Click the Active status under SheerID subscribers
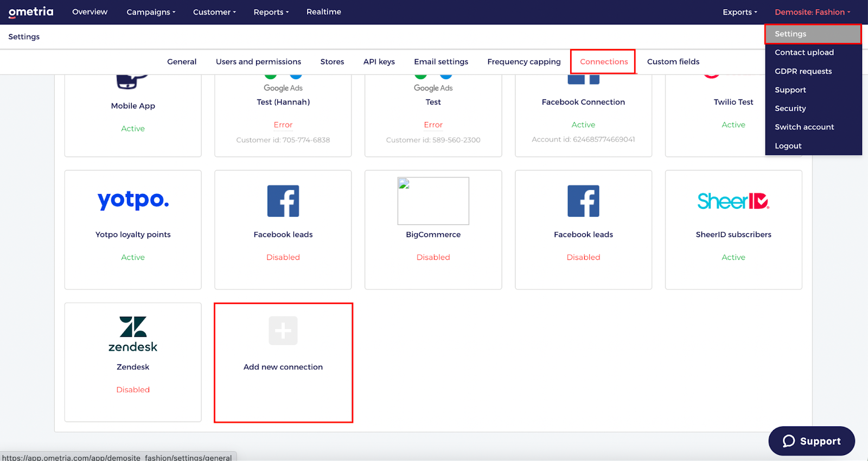Screen dimensions: 868x461 [x=733, y=257]
